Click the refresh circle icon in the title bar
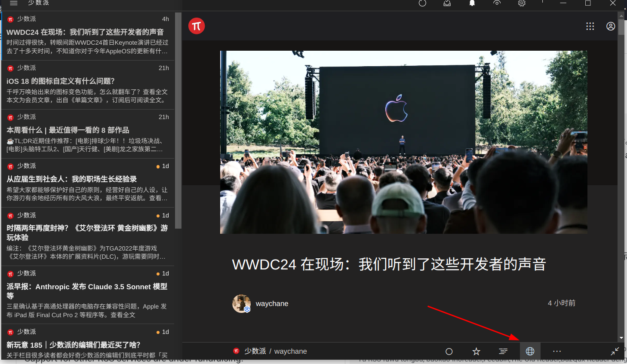 coord(422,3)
